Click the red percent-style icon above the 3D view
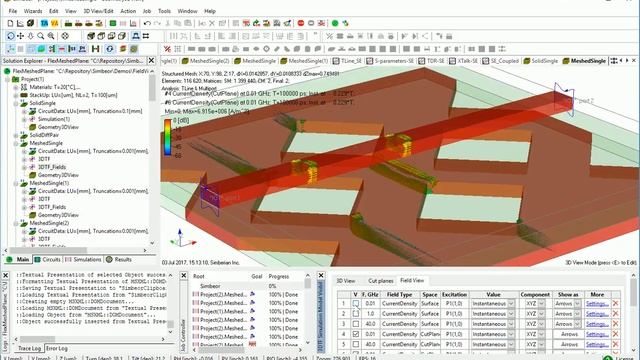Image resolution: width=640 pixels, height=360 pixels. click(167, 49)
